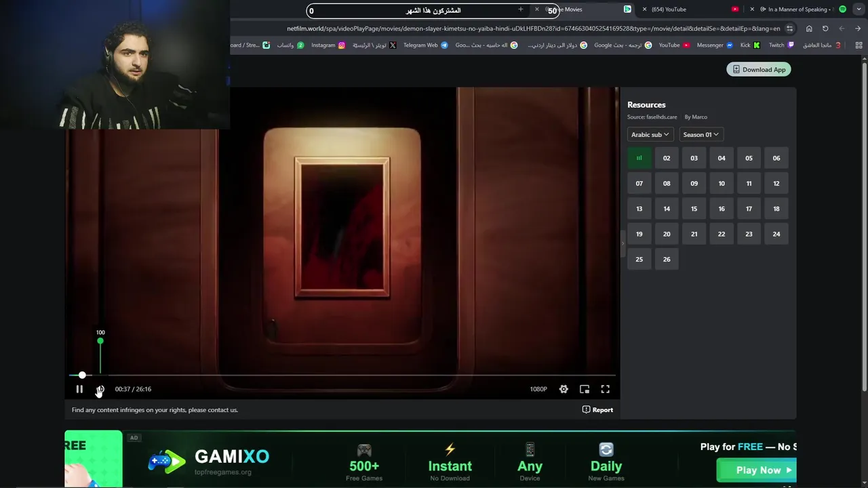868x488 pixels.
Task: Select episode 09
Action: 694,183
